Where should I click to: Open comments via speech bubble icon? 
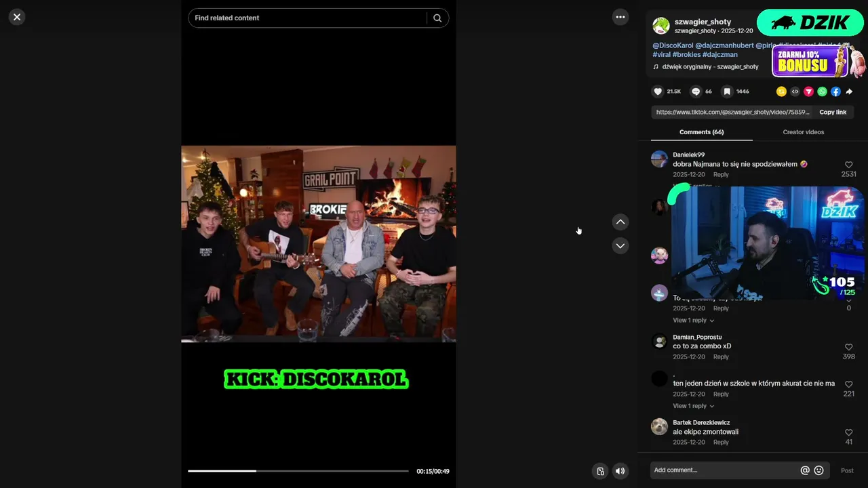[696, 91]
